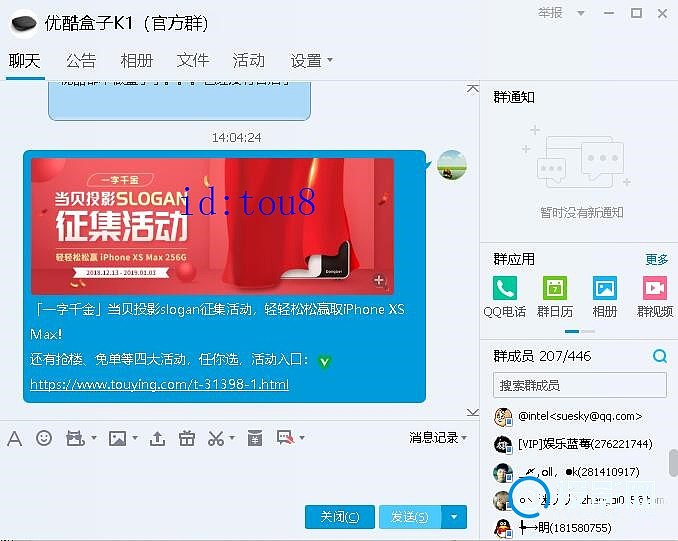Open the 文件 tab

[x=192, y=61]
